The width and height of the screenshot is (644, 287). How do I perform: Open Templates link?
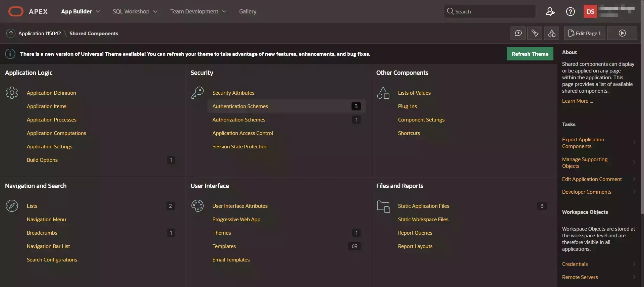tap(224, 246)
